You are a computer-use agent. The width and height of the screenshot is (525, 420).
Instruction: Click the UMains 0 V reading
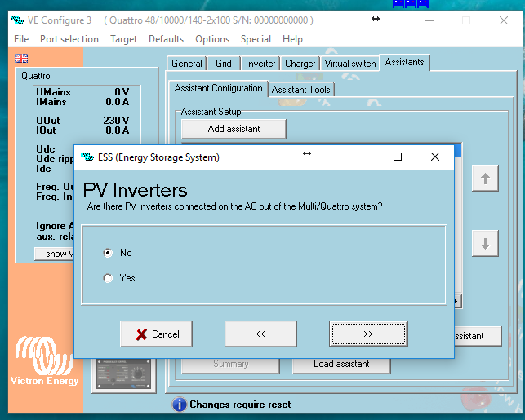pos(82,92)
